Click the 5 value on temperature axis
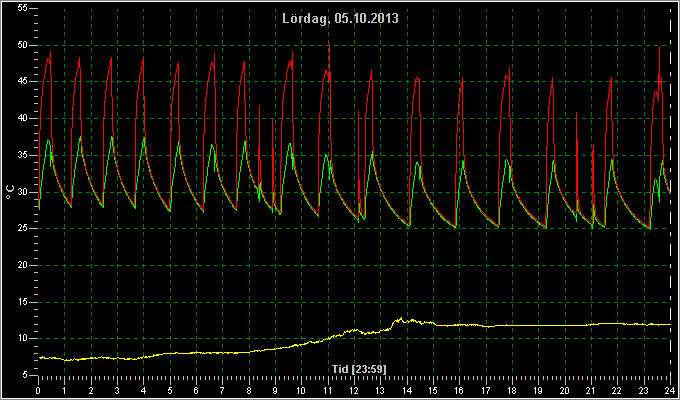 coord(25,375)
